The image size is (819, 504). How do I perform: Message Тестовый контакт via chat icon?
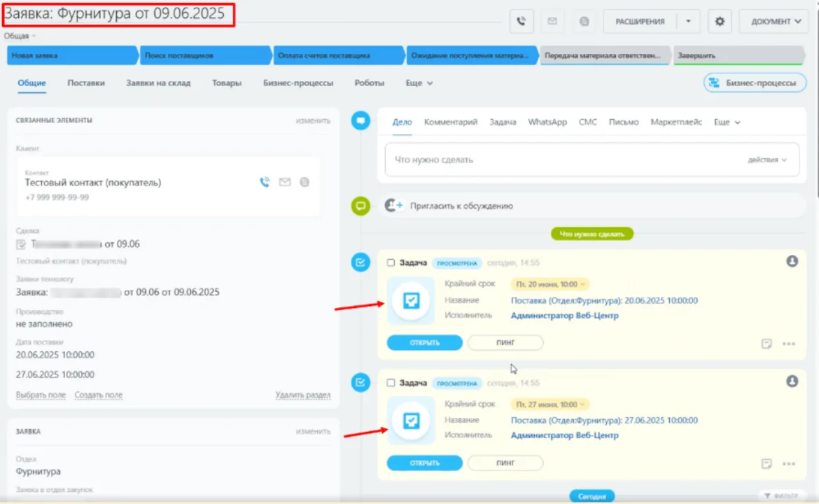tap(304, 182)
